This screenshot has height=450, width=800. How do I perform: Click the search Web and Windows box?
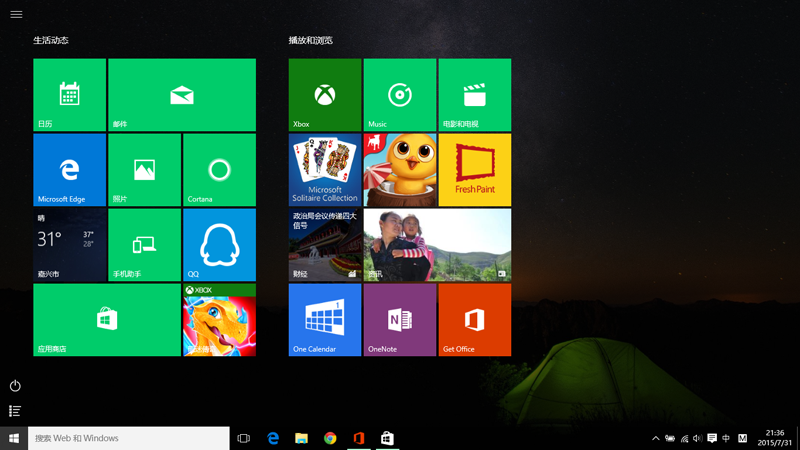(x=130, y=438)
